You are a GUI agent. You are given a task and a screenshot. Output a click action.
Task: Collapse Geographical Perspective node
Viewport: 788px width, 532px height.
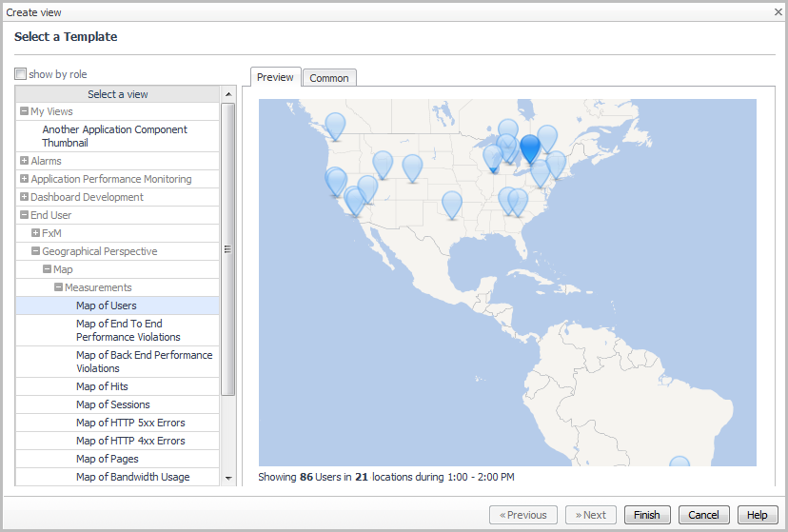tap(35, 251)
